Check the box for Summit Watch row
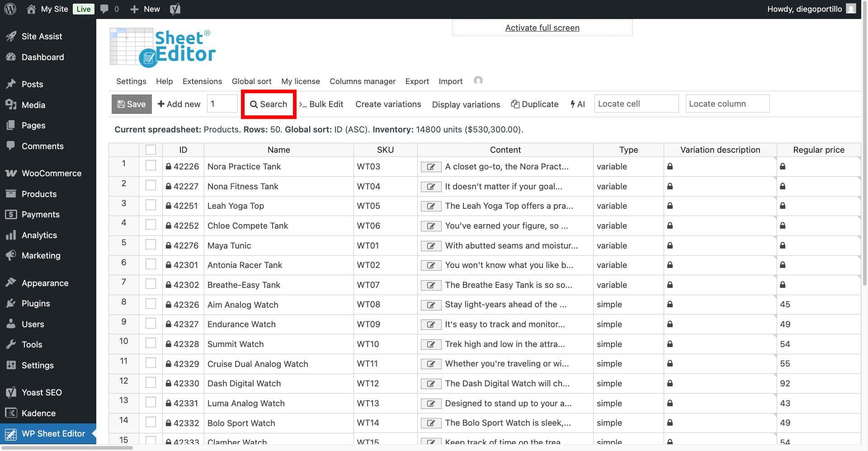Screen dimensions: 868x451 click(x=151, y=343)
